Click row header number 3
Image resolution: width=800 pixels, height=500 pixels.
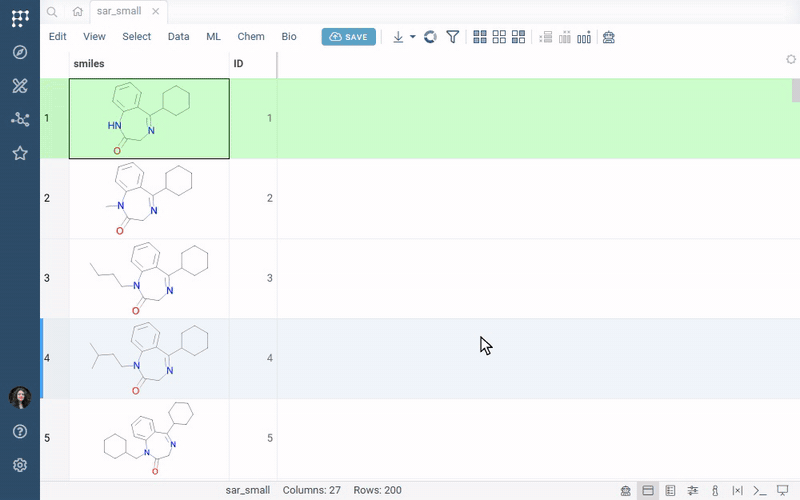55,279
